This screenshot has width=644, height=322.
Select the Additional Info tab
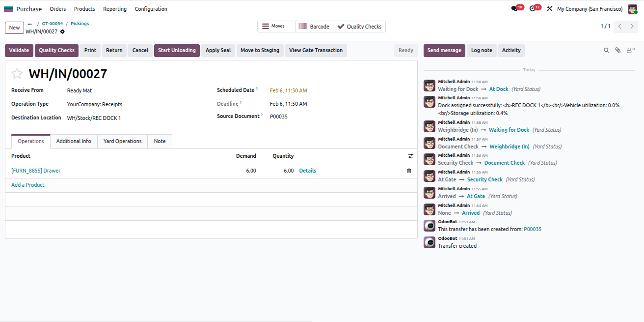[x=74, y=141]
